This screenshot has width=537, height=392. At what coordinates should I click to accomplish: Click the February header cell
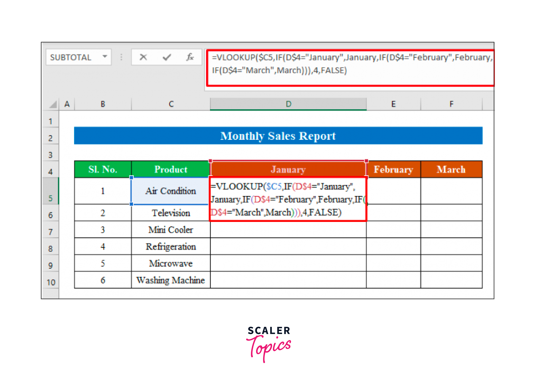(x=393, y=169)
